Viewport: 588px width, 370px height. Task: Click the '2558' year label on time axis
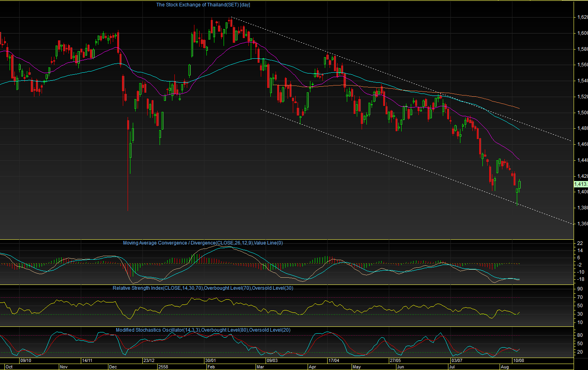pyautogui.click(x=163, y=367)
